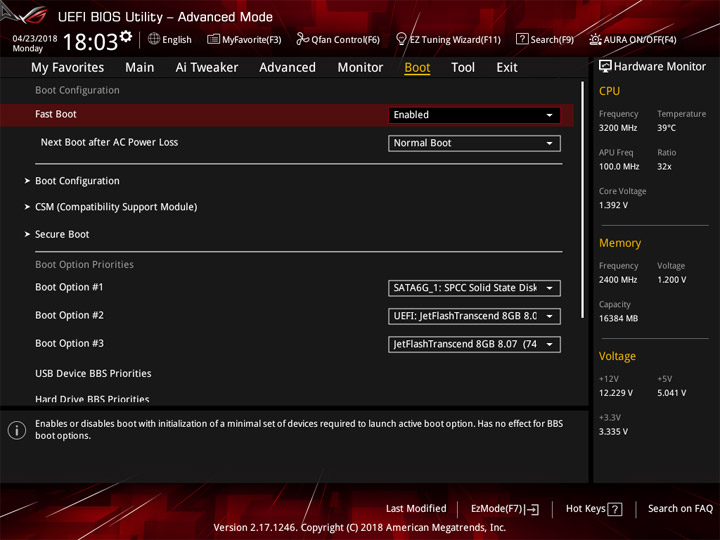Click the Boot Option Priorities heading

pos(84,264)
